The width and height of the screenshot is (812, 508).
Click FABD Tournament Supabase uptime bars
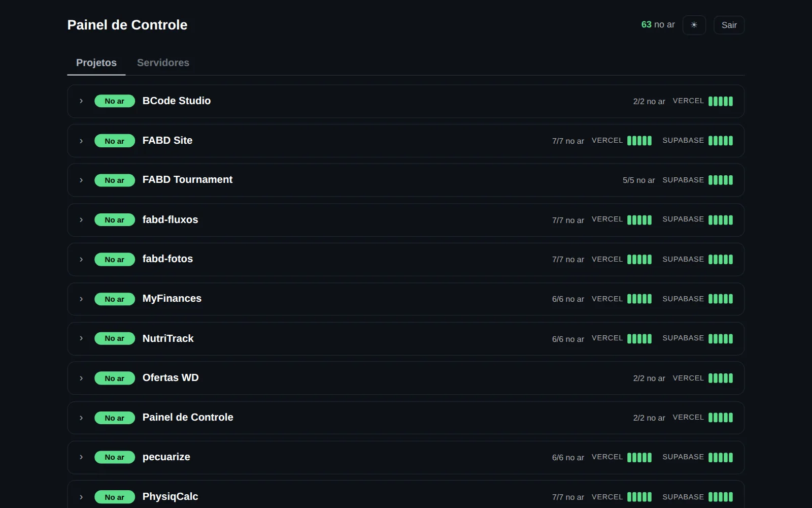click(x=721, y=180)
